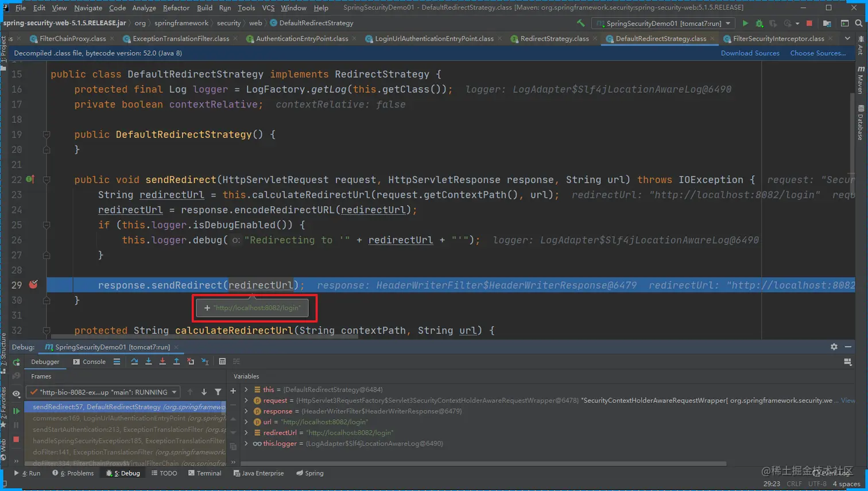Image resolution: width=868 pixels, height=491 pixels.
Task: Expand the 'this' variable node
Action: tap(246, 389)
